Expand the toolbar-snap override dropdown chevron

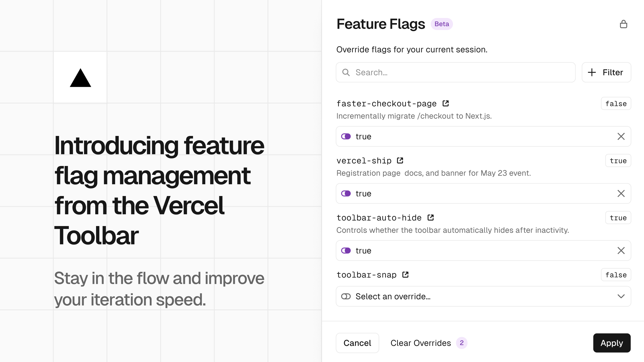621,296
